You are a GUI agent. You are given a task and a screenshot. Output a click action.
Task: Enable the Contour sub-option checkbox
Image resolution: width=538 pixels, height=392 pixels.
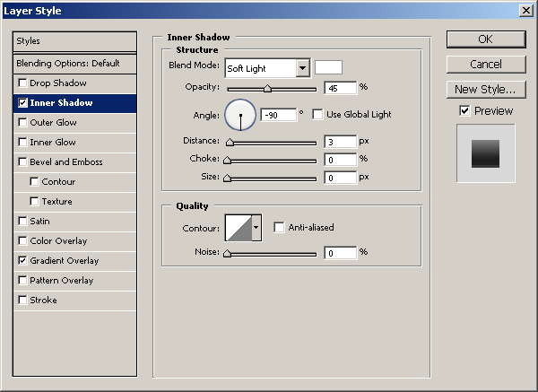pos(34,181)
